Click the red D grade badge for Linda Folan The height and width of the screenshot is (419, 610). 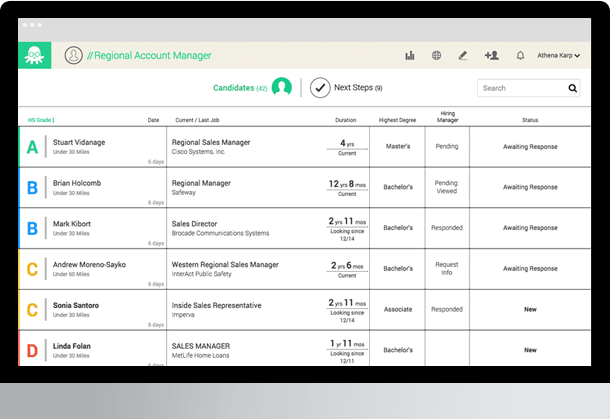click(32, 350)
